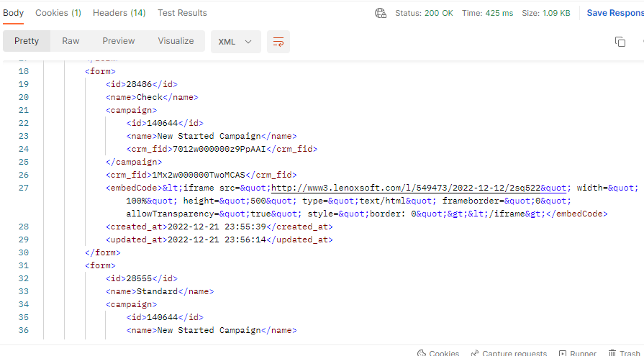Click the Save Response button
The height and width of the screenshot is (356, 644).
pos(614,13)
